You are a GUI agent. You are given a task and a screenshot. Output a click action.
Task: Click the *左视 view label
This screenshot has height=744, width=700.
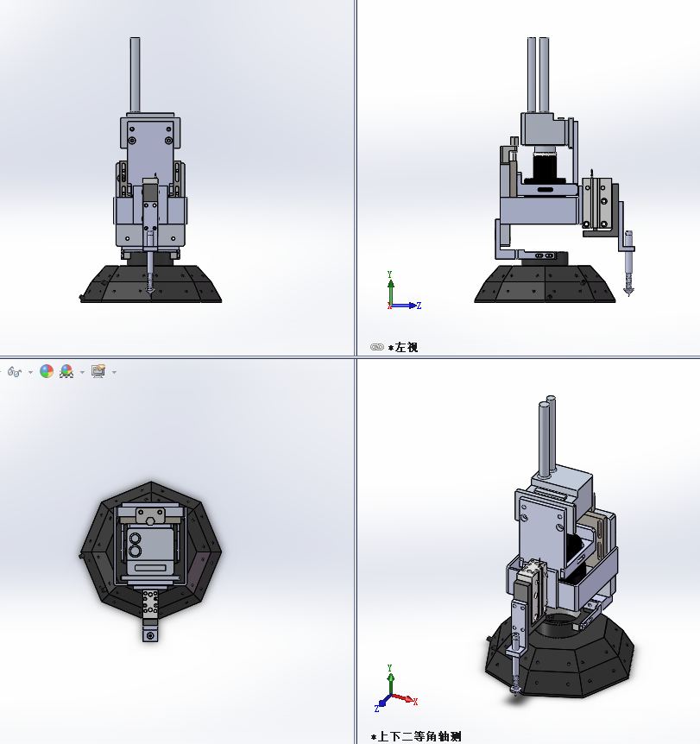[x=403, y=347]
